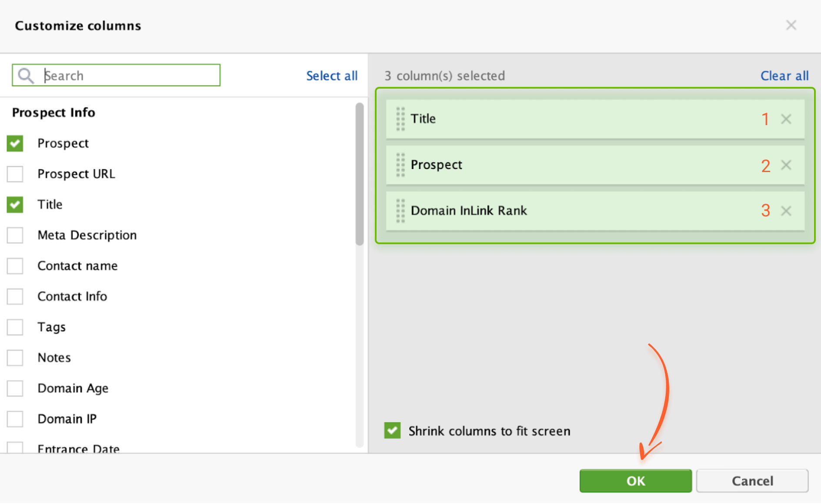
Task: Click the Cancel button
Action: pos(752,481)
